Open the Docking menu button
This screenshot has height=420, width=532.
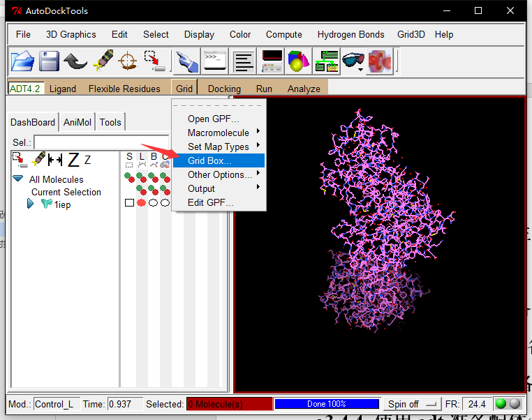pyautogui.click(x=224, y=89)
